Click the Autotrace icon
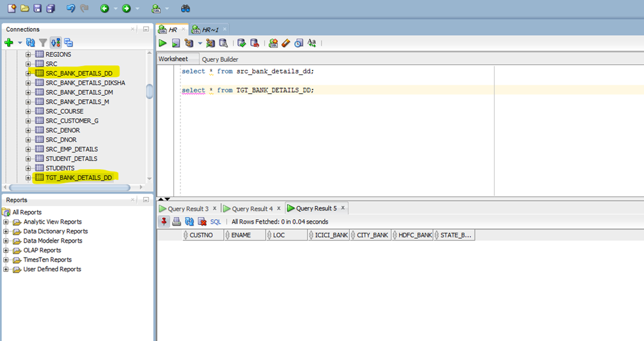Image resolution: width=644 pixels, height=341 pixels. (x=210, y=43)
